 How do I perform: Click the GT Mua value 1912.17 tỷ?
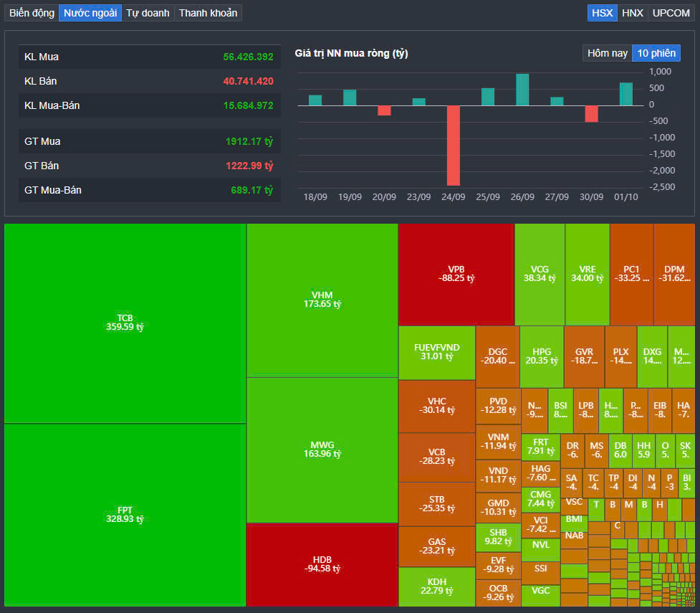point(249,142)
